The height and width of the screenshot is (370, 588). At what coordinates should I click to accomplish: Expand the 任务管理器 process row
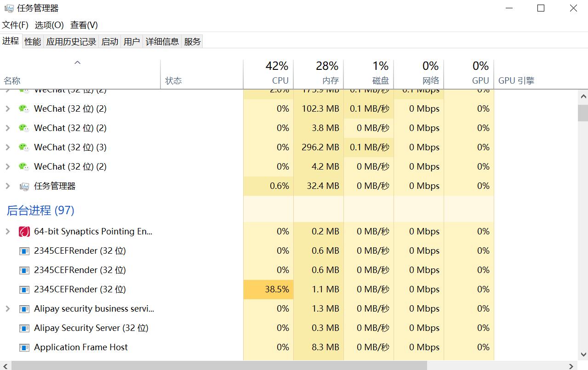click(x=8, y=186)
